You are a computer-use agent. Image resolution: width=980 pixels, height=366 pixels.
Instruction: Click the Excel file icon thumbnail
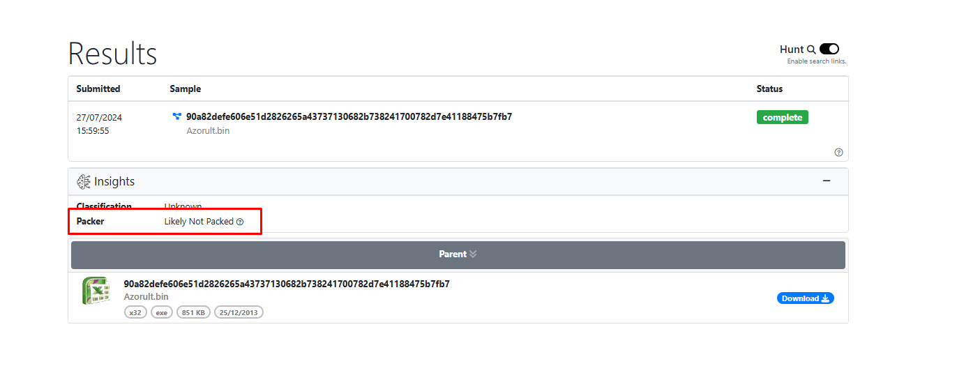tap(95, 291)
